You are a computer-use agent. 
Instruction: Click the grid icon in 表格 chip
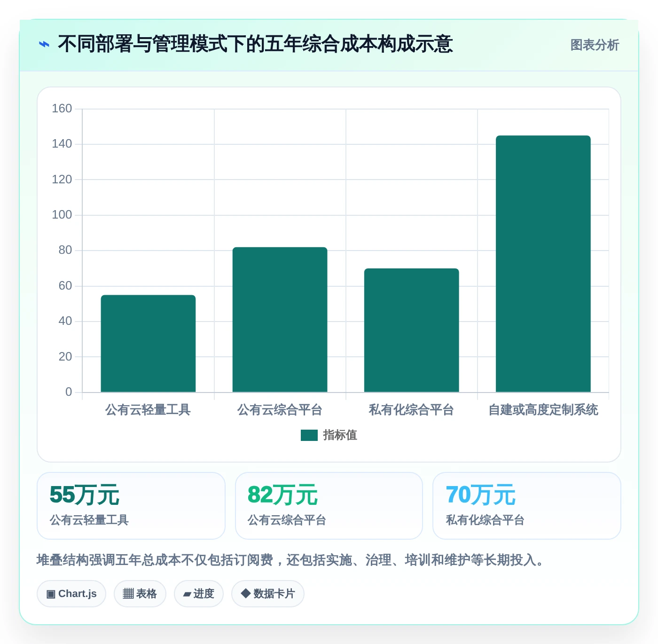[128, 594]
